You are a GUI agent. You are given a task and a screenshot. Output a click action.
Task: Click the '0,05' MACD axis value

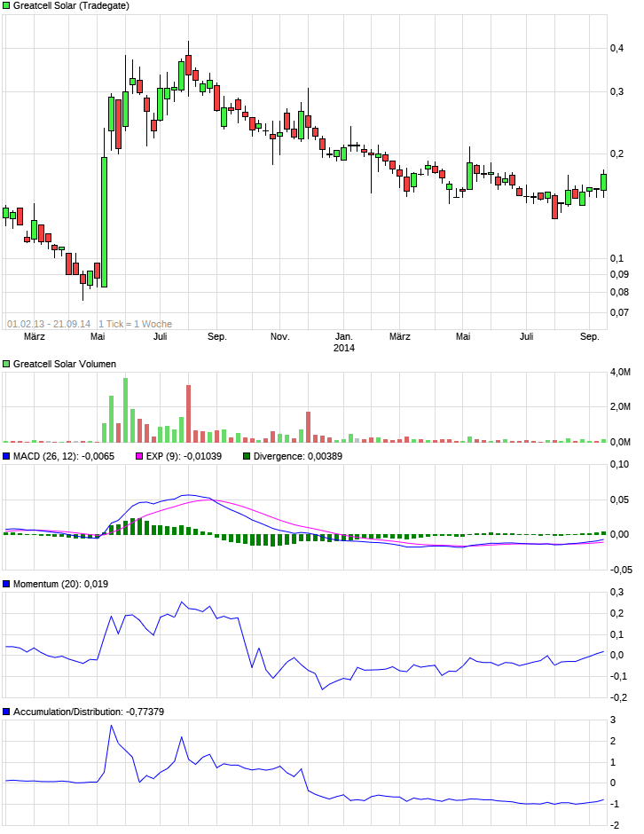[619, 500]
